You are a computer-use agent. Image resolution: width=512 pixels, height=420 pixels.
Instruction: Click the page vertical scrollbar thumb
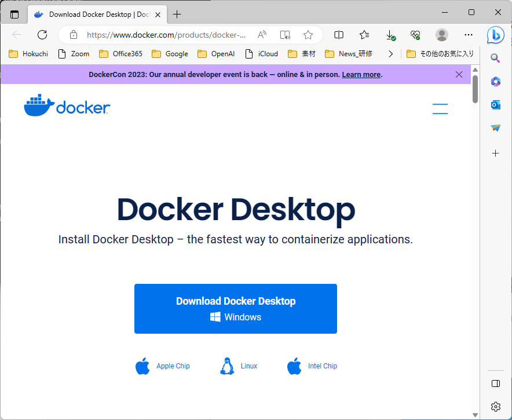click(475, 89)
